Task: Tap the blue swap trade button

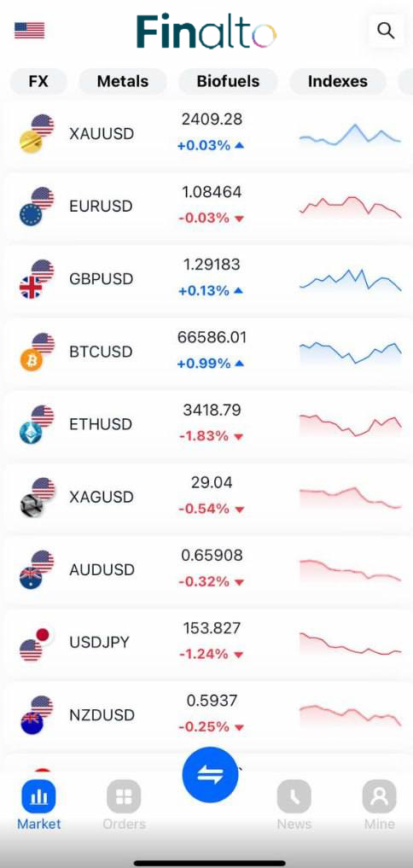Action: coord(211,775)
